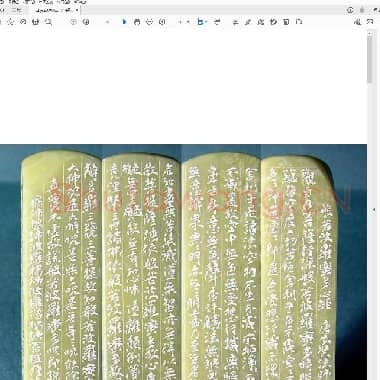The height and width of the screenshot is (380, 380).
Task: Click the jade tablet scripture image
Action: pyautogui.click(x=183, y=262)
